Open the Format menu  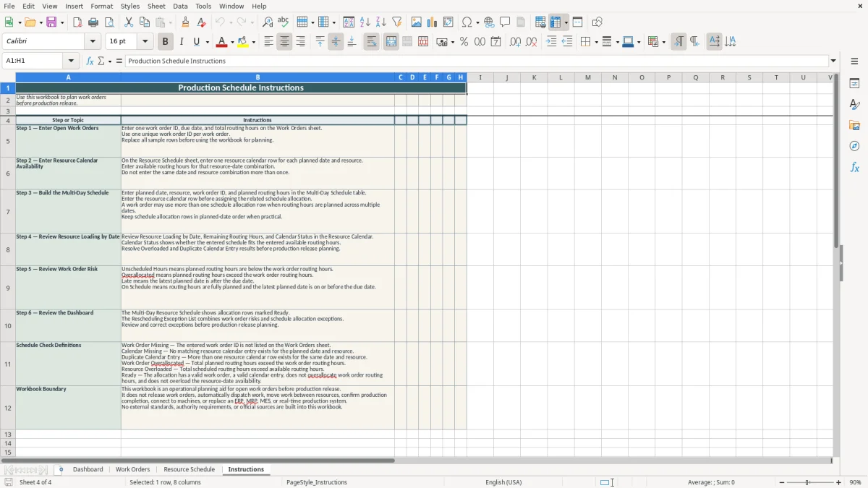(102, 6)
